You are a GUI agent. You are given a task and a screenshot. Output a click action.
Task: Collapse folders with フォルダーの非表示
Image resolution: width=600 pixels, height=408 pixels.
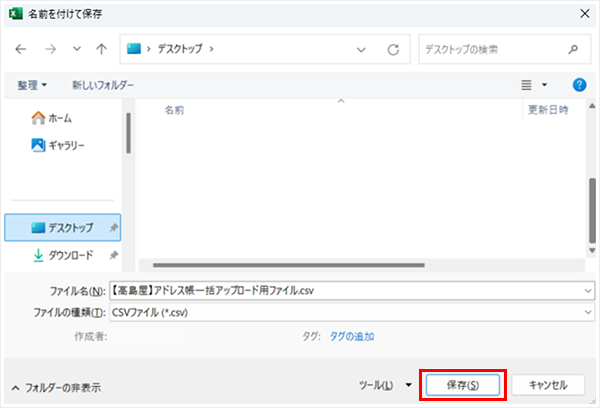[x=56, y=386]
